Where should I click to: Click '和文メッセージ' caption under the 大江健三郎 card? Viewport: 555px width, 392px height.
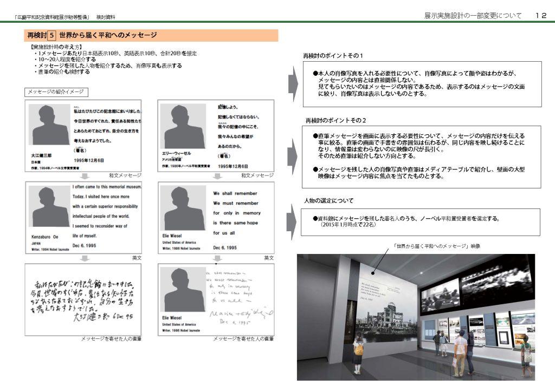tap(125, 175)
